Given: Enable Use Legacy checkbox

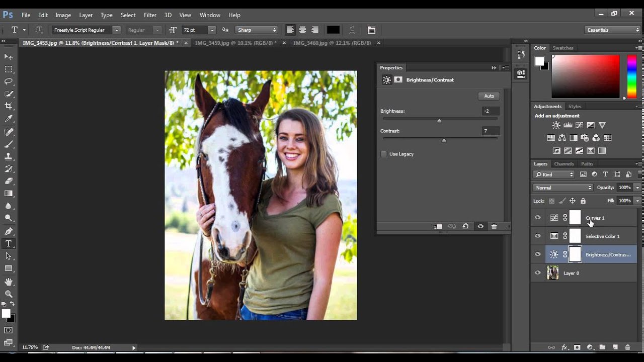Looking at the screenshot, I should click(384, 154).
